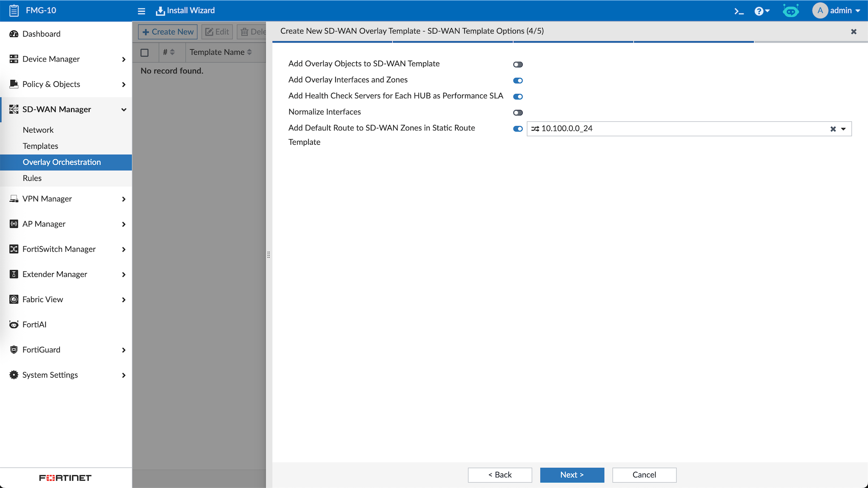Click the FMG-10 clipboard icon
868x488 pixels.
[14, 10]
